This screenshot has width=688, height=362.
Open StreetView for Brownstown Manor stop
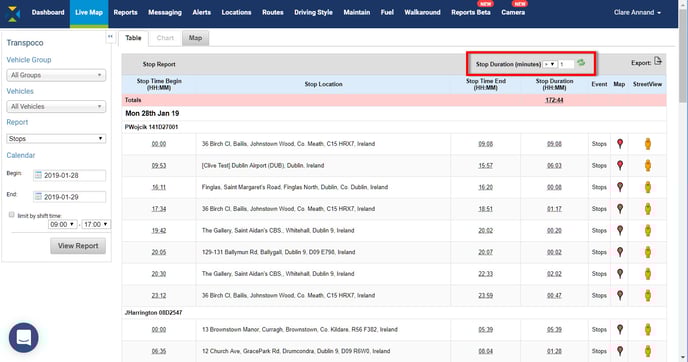[648, 329]
